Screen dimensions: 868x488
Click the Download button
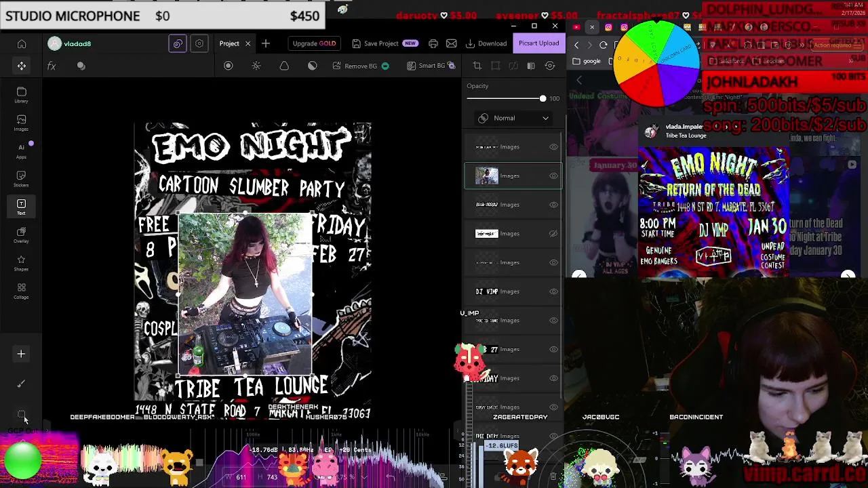(486, 43)
